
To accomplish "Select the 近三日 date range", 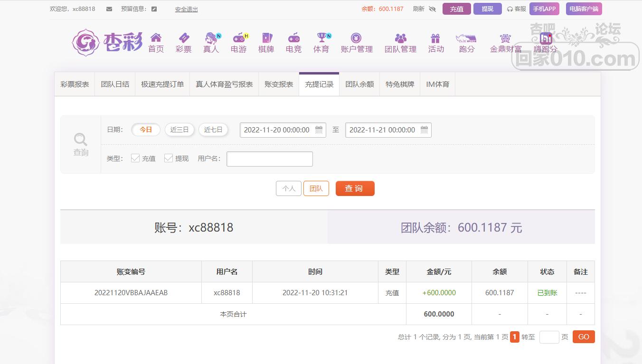I will [x=179, y=130].
